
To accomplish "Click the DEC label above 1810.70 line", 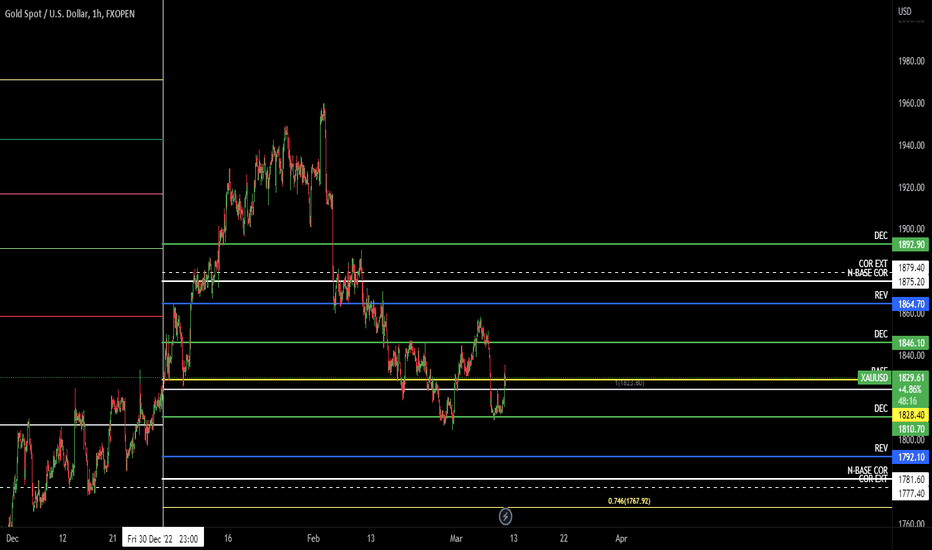I will 880,408.
